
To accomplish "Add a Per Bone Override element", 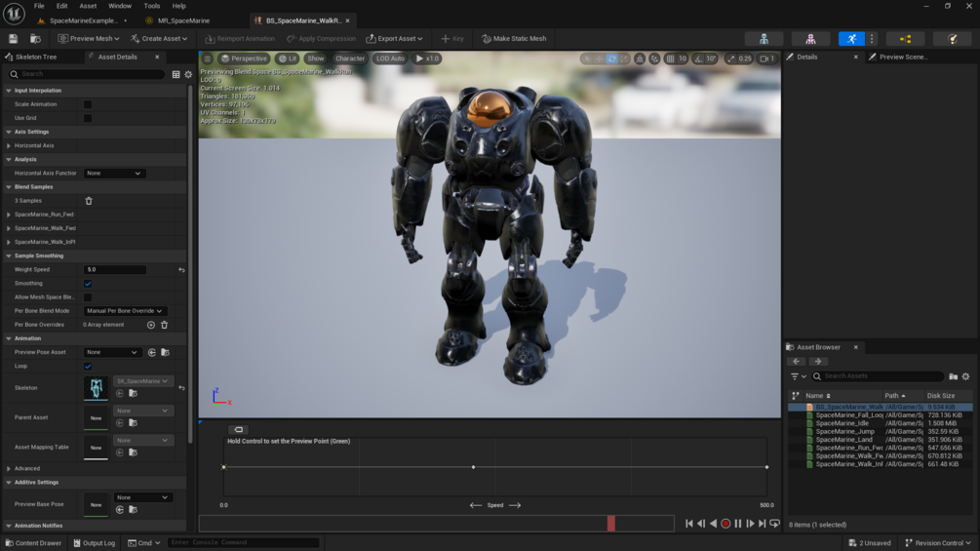I will (150, 325).
